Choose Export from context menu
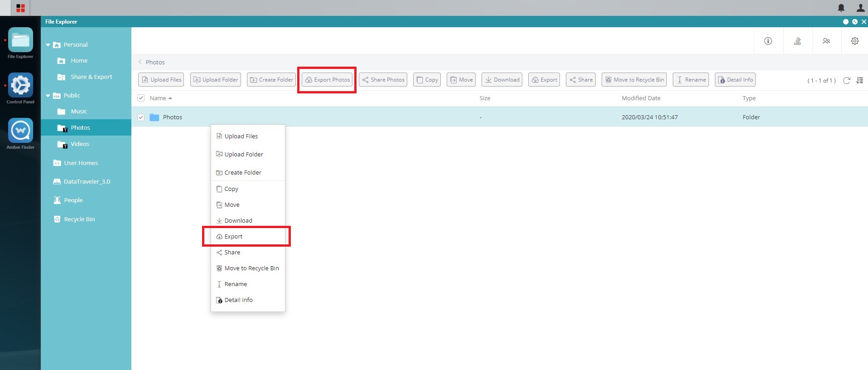The height and width of the screenshot is (370, 868). (248, 236)
